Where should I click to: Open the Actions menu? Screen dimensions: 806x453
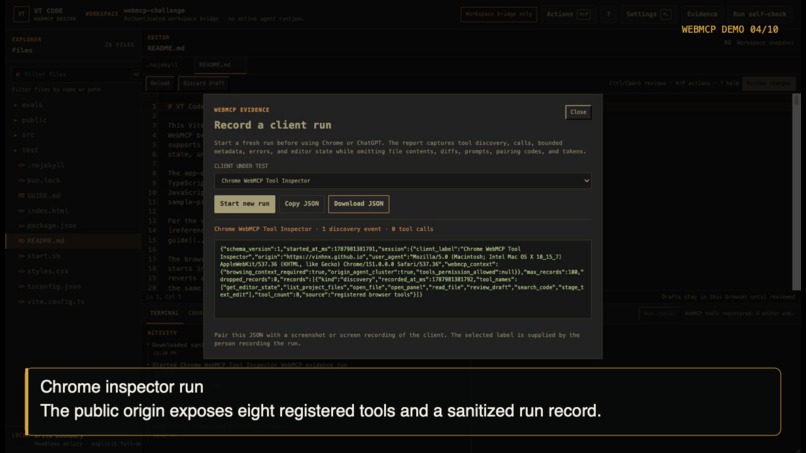tap(567, 14)
